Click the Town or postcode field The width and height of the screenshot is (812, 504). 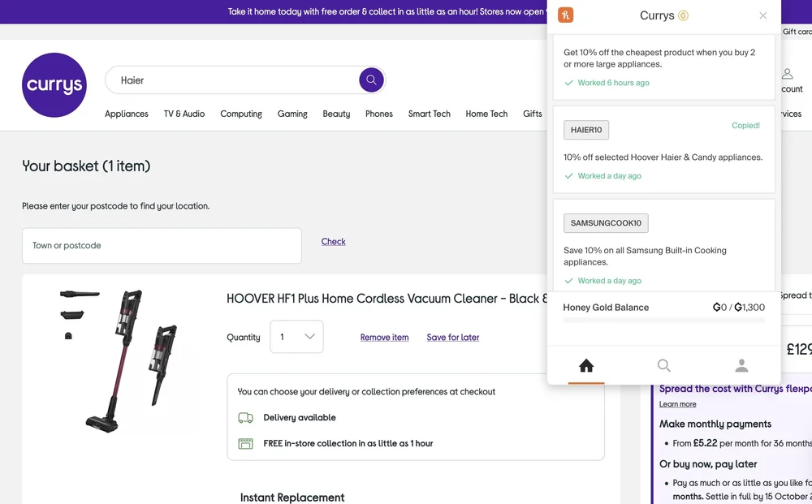tap(162, 246)
